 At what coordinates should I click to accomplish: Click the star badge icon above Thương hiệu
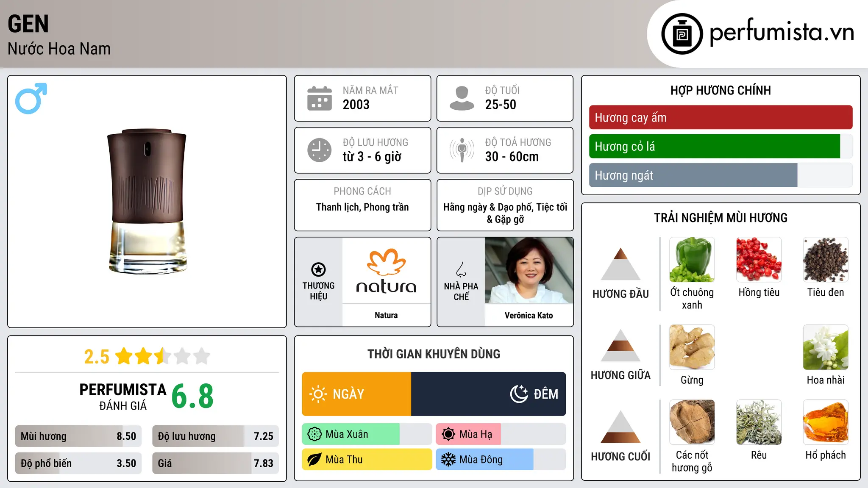[x=318, y=269]
